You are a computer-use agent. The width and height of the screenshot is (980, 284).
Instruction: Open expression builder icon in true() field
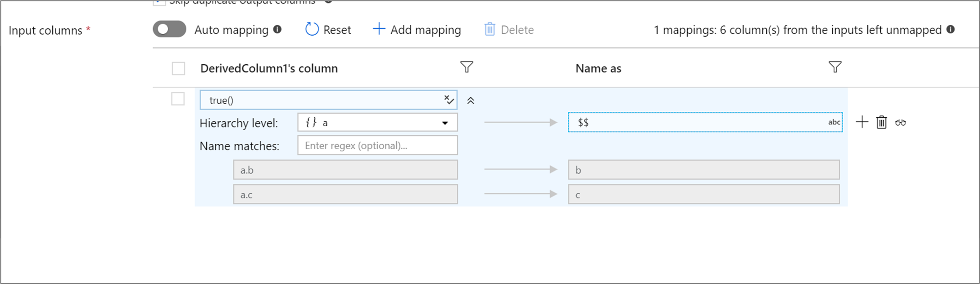(x=449, y=100)
